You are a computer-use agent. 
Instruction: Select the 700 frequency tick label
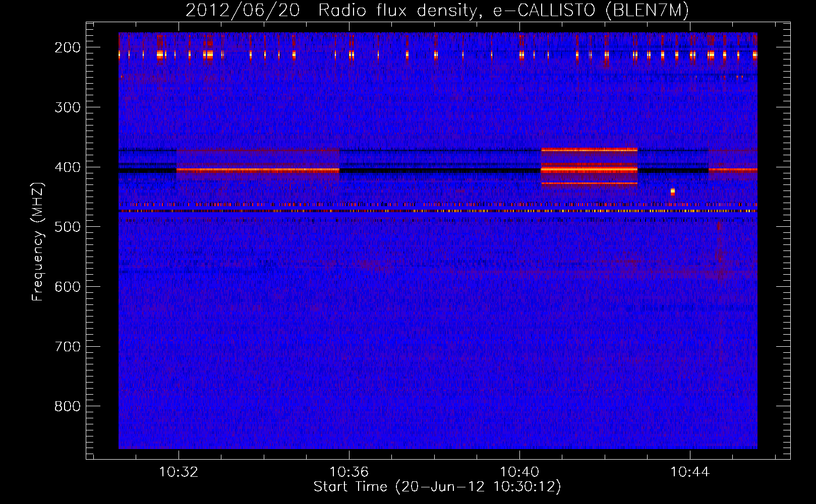68,347
